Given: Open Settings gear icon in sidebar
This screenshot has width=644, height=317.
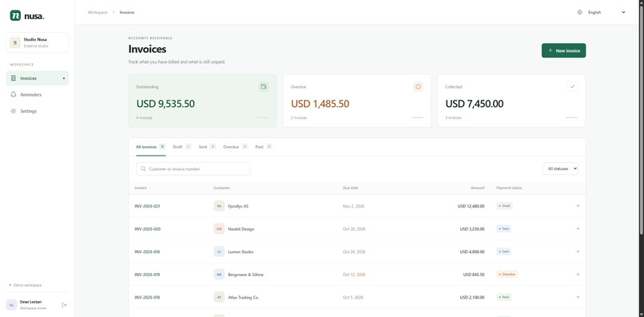Looking at the screenshot, I should coord(13,111).
